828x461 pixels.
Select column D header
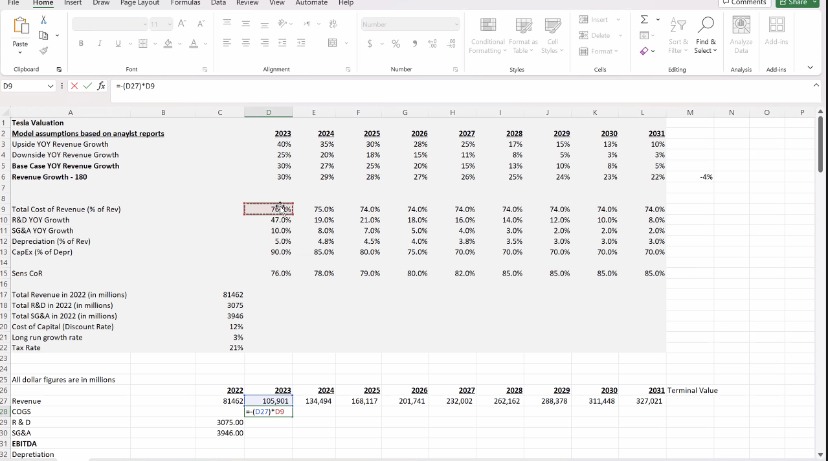[268, 112]
